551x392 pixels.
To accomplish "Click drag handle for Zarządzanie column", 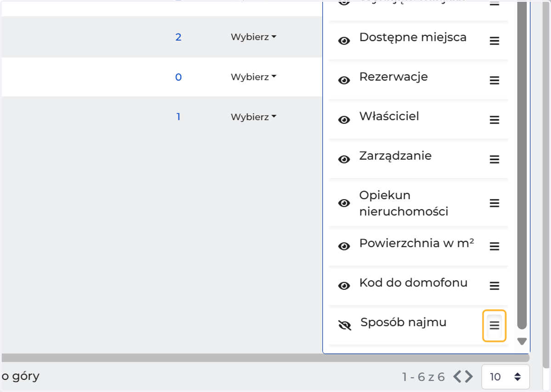I will (494, 159).
